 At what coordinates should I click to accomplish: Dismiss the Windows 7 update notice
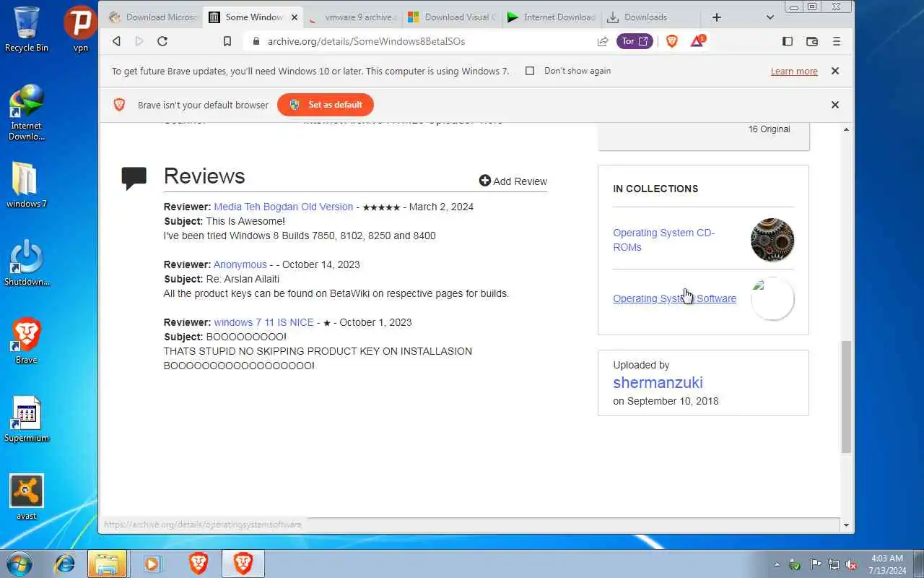(835, 71)
